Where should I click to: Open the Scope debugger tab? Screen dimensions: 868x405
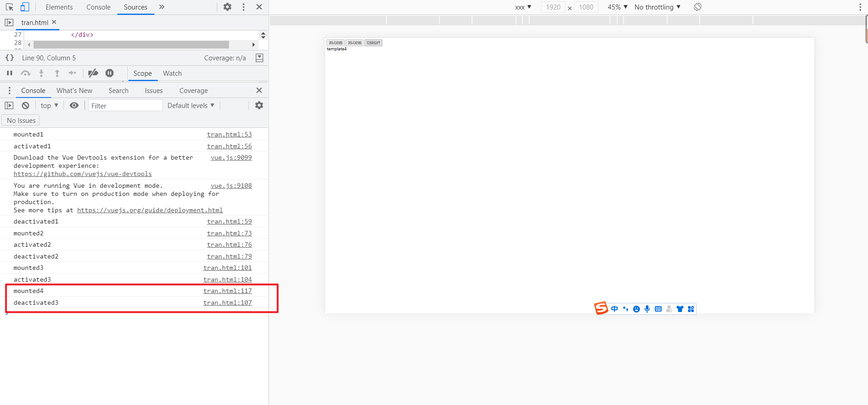[142, 73]
